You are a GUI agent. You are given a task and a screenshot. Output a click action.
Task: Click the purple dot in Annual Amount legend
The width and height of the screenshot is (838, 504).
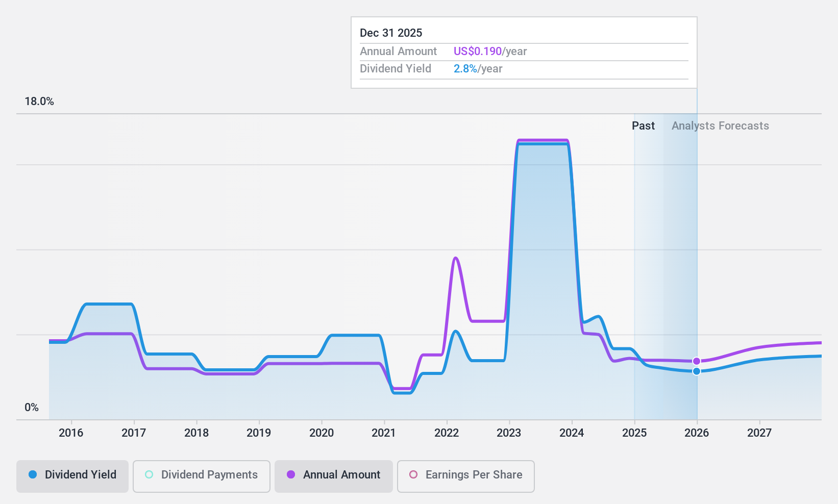(291, 474)
